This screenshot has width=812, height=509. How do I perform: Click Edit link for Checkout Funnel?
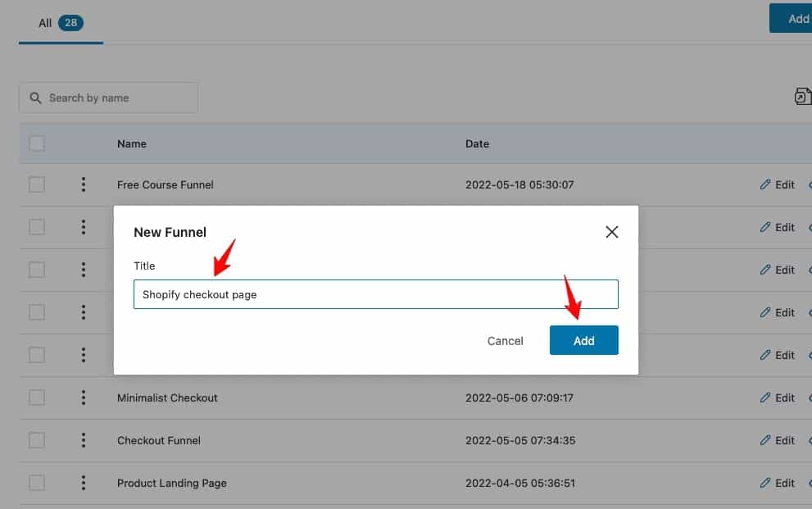778,440
